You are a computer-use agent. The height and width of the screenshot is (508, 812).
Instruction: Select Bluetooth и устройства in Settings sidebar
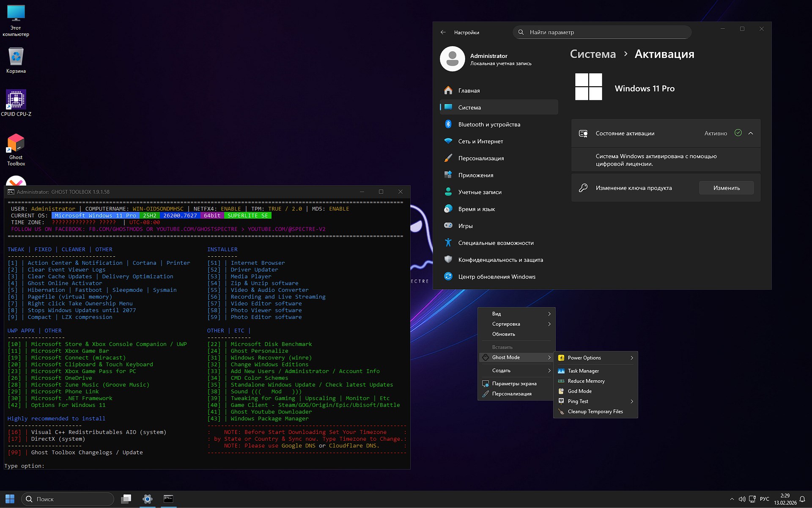click(x=489, y=124)
